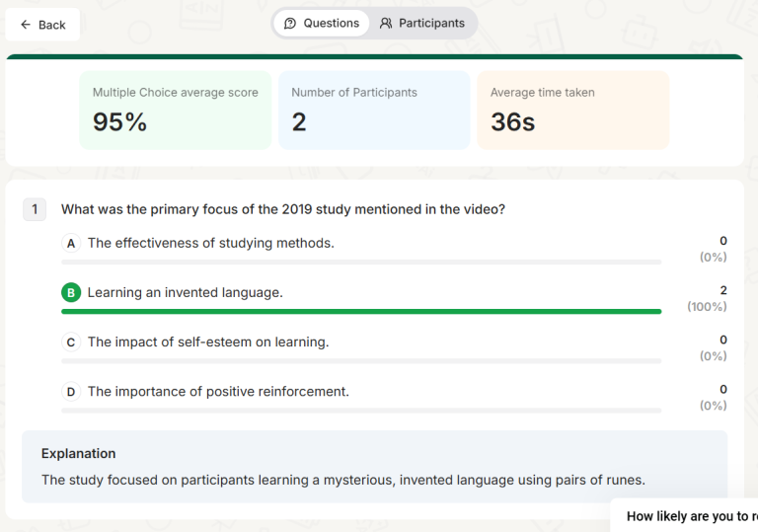Select option D letter badge
This screenshot has width=758, height=532.
point(70,392)
